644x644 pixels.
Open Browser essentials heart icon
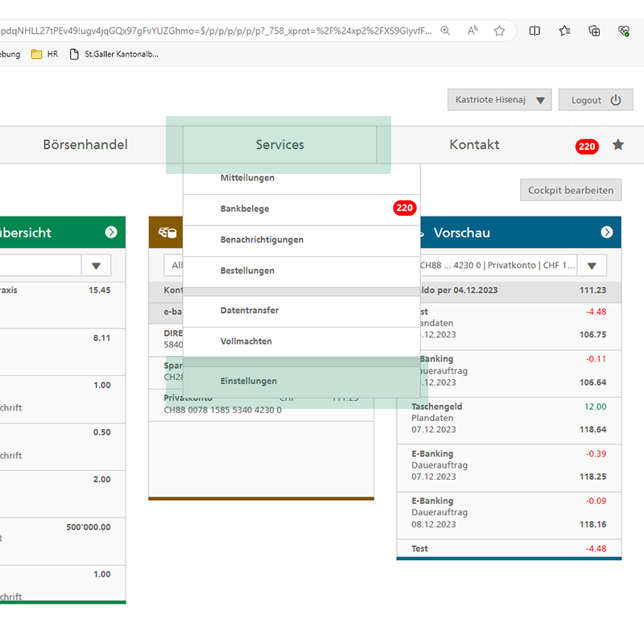point(623,31)
